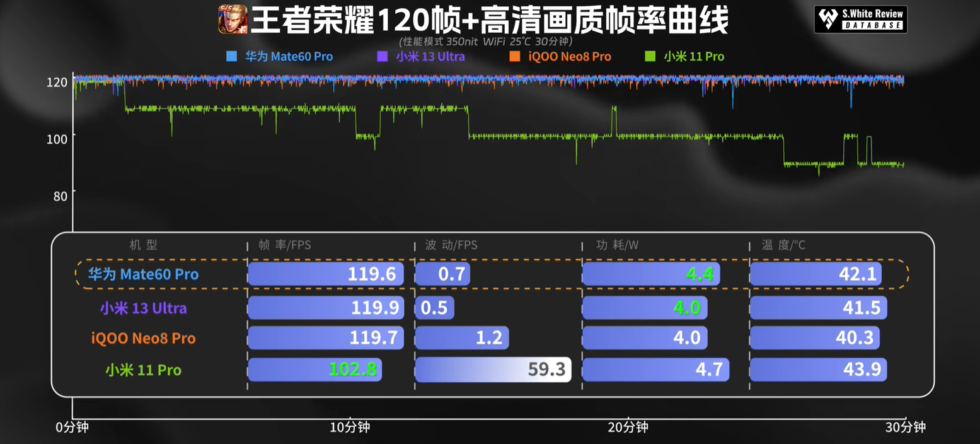
Task: Select the iQOO Neo8 Pro table row name
Action: 143,339
